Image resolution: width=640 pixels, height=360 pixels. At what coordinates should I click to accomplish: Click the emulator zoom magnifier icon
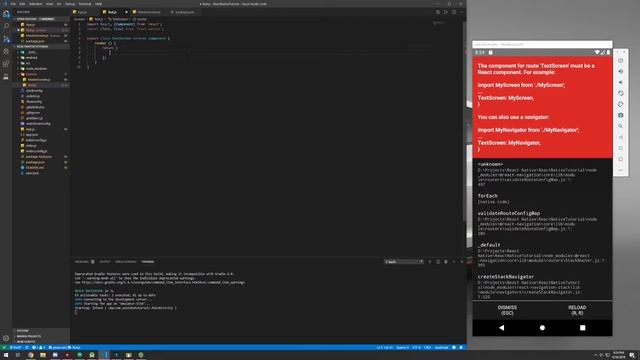[620, 126]
